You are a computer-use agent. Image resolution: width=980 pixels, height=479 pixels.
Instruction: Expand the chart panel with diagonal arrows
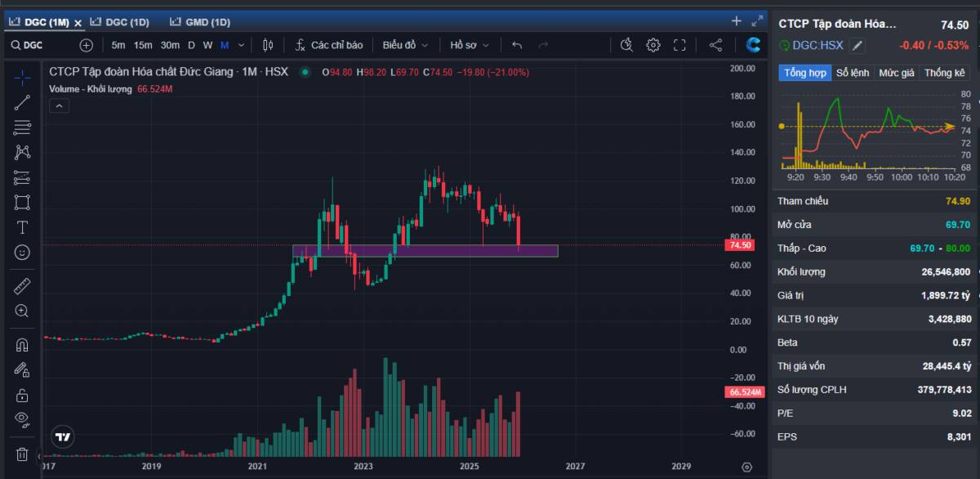point(757,21)
